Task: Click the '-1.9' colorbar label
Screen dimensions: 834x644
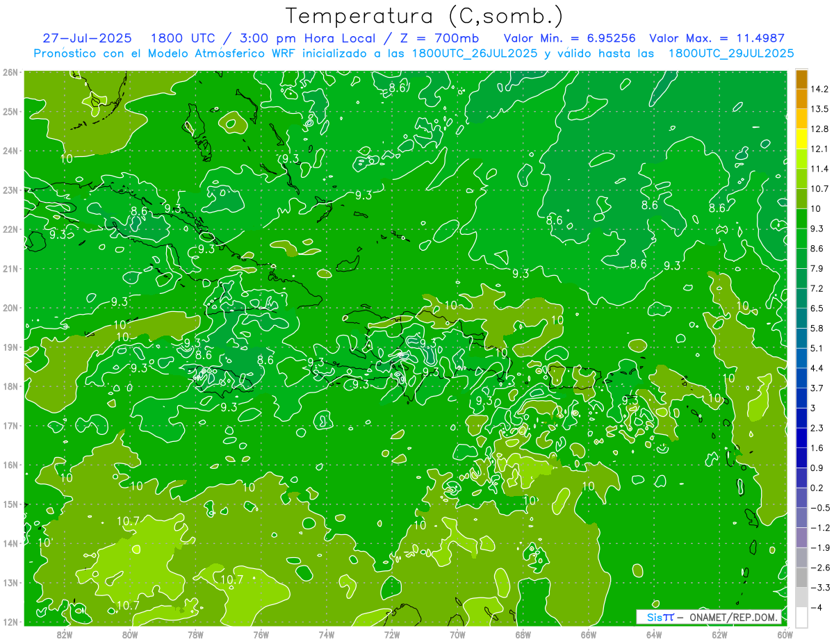Action: pos(819,547)
